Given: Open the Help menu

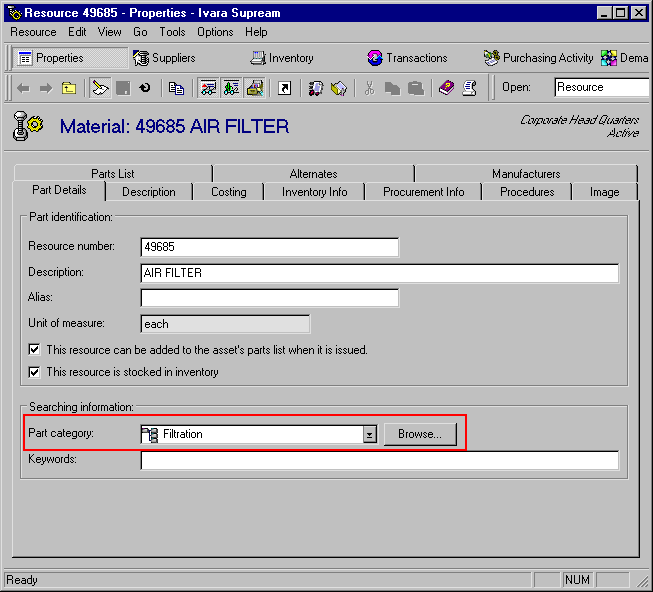Looking at the screenshot, I should [x=256, y=32].
